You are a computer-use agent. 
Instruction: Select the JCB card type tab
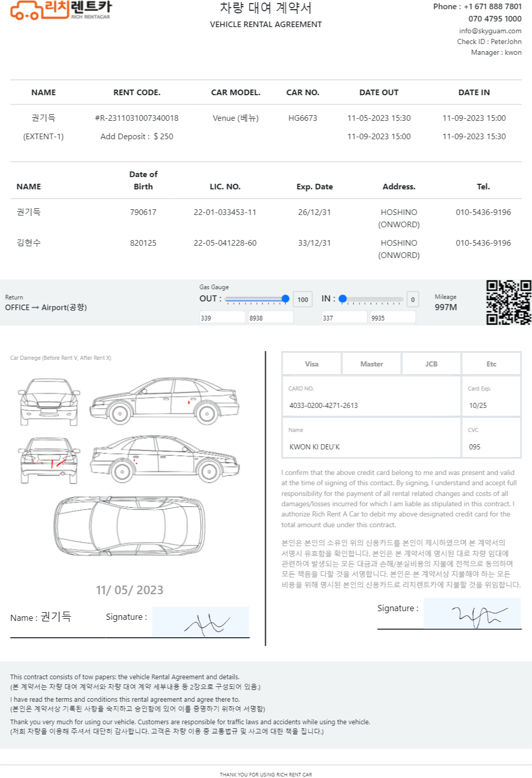(431, 364)
